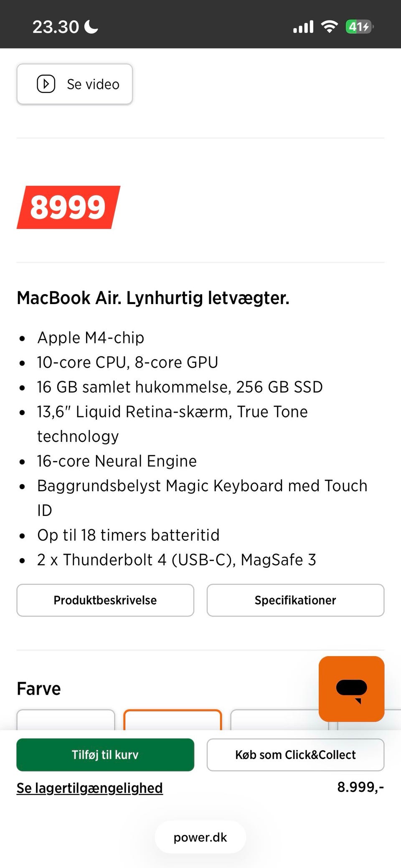Tap the moon Focus mode icon
The image size is (401, 868).
click(91, 27)
